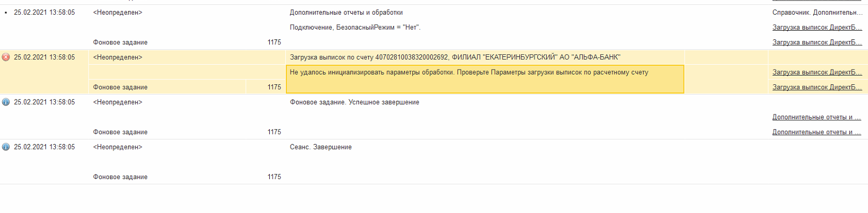The height and width of the screenshot is (213, 868).
Task: Click 'Фоновое задание' under the 'Сеанс. Завершение' record
Action: tap(120, 177)
